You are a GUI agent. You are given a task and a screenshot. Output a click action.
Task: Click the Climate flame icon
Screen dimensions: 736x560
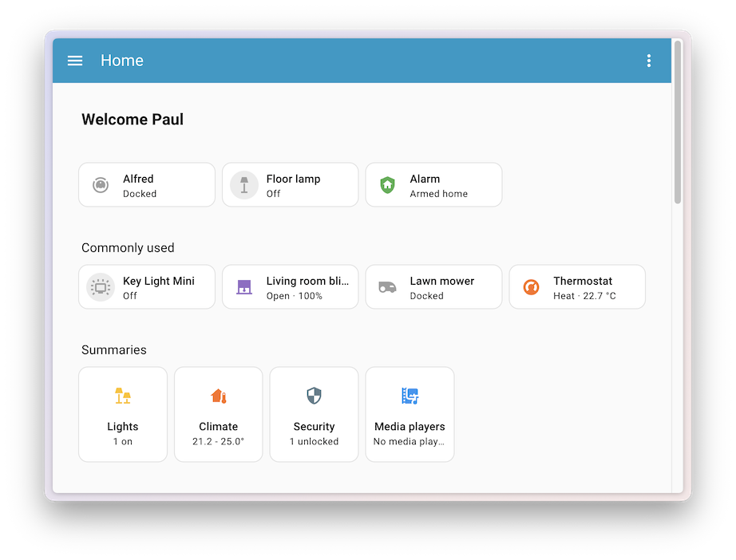click(x=218, y=396)
